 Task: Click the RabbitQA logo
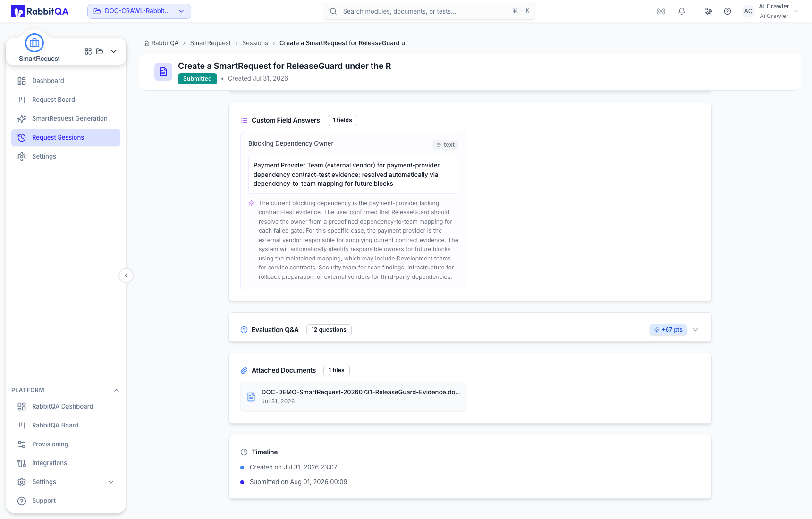point(40,11)
